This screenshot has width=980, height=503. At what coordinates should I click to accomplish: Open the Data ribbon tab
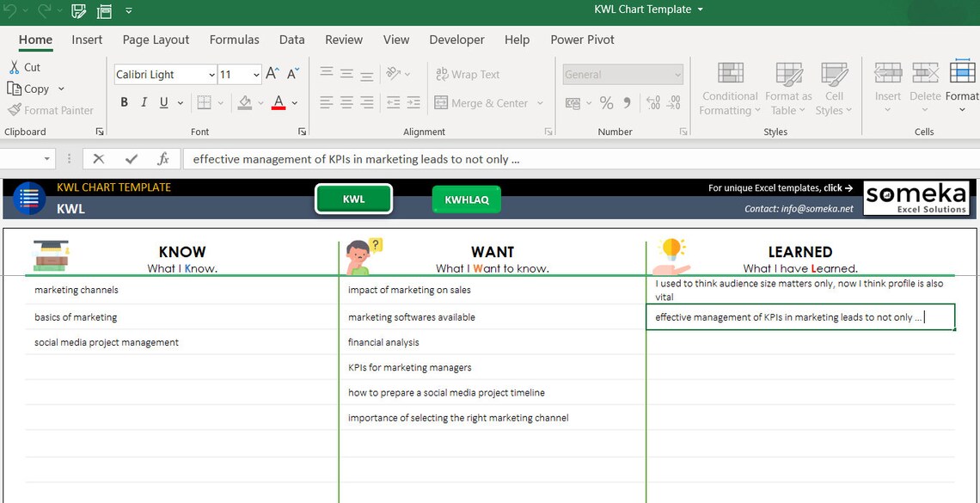tap(291, 40)
